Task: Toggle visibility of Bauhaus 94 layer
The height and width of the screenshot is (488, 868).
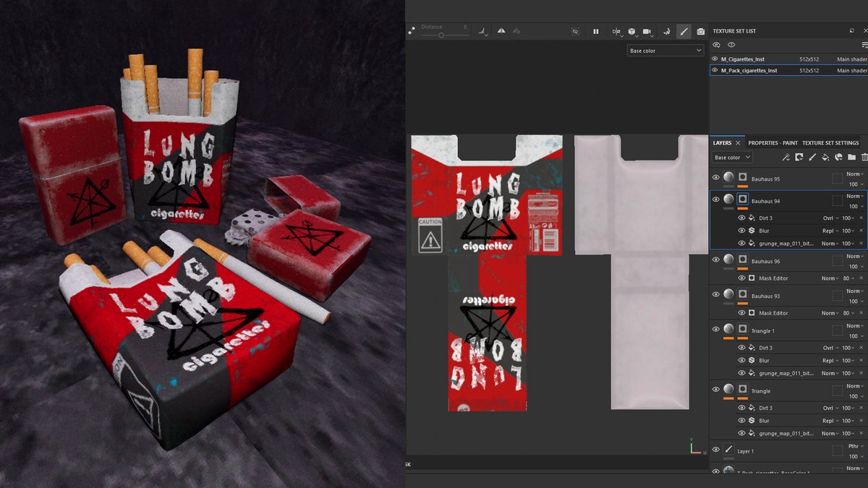Action: pyautogui.click(x=716, y=199)
